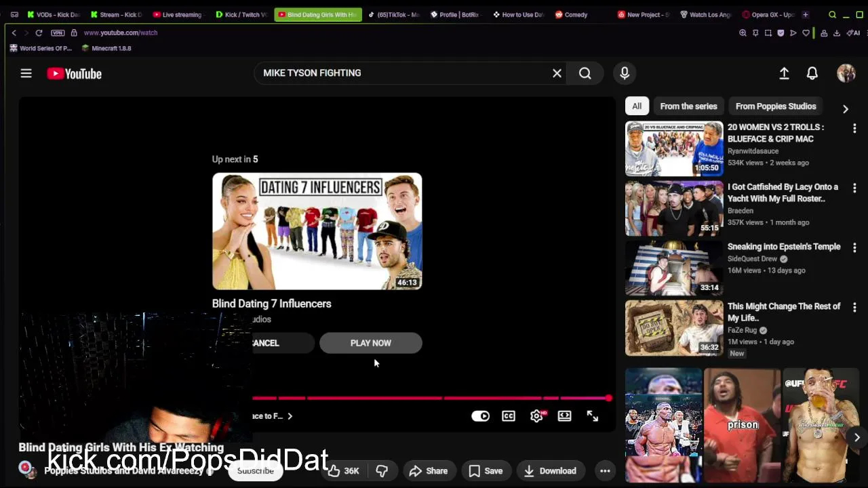Open account avatar menu
The height and width of the screenshot is (488, 868).
pos(846,73)
